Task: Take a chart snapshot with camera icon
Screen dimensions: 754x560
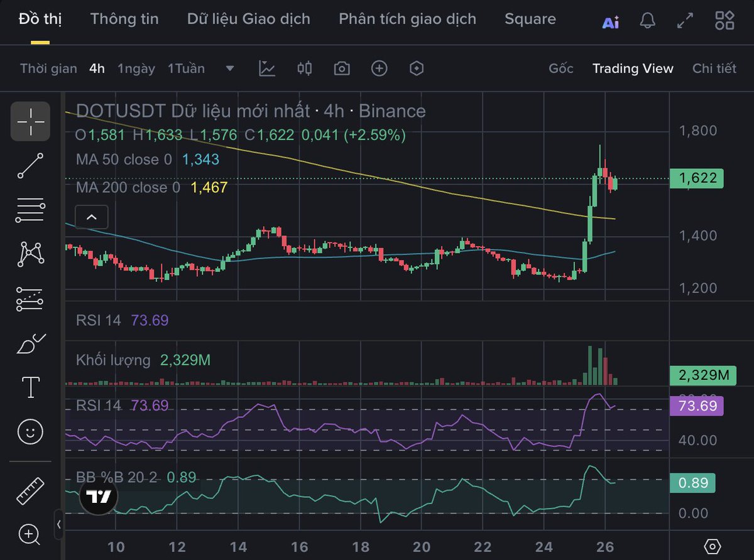Action: (x=342, y=68)
